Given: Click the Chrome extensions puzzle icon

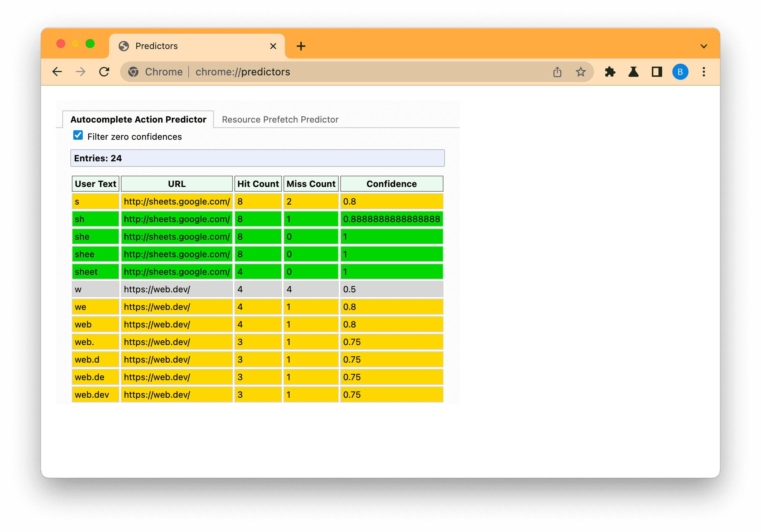Looking at the screenshot, I should [x=611, y=72].
